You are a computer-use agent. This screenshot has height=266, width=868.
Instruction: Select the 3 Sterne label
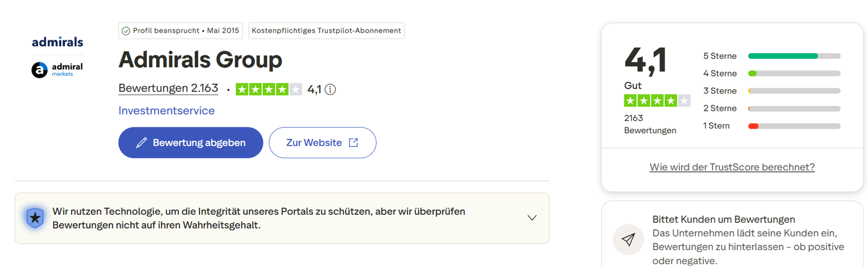[720, 91]
